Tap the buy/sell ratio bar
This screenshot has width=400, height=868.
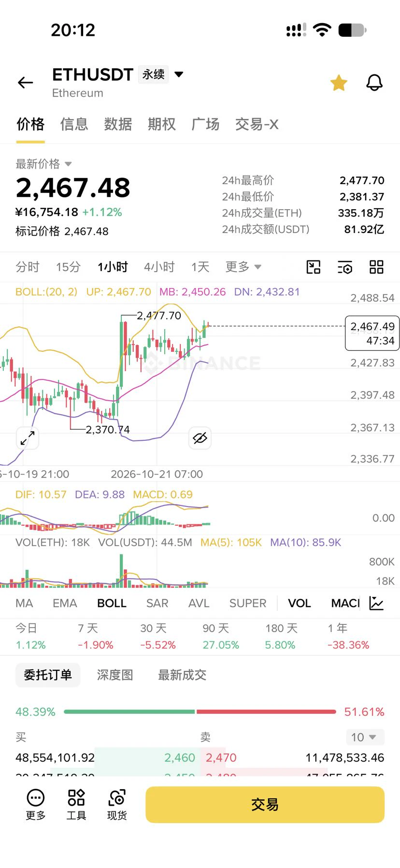coord(200,711)
